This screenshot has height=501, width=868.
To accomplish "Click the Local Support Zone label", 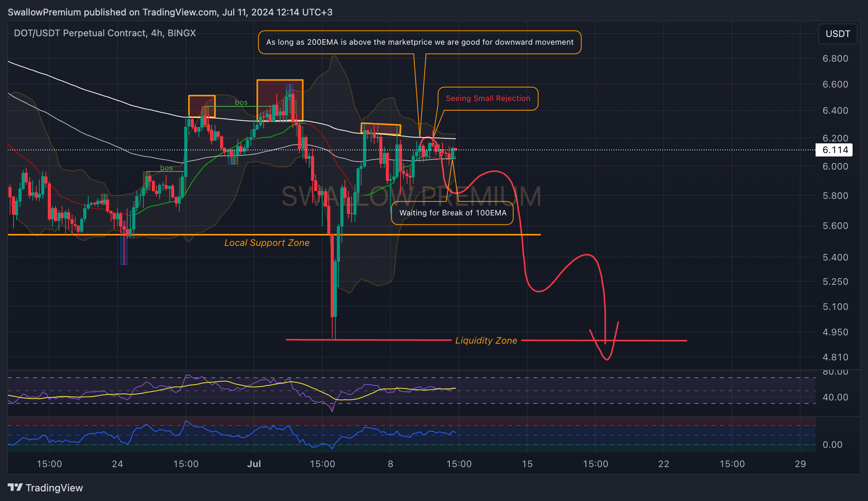I will click(x=267, y=243).
